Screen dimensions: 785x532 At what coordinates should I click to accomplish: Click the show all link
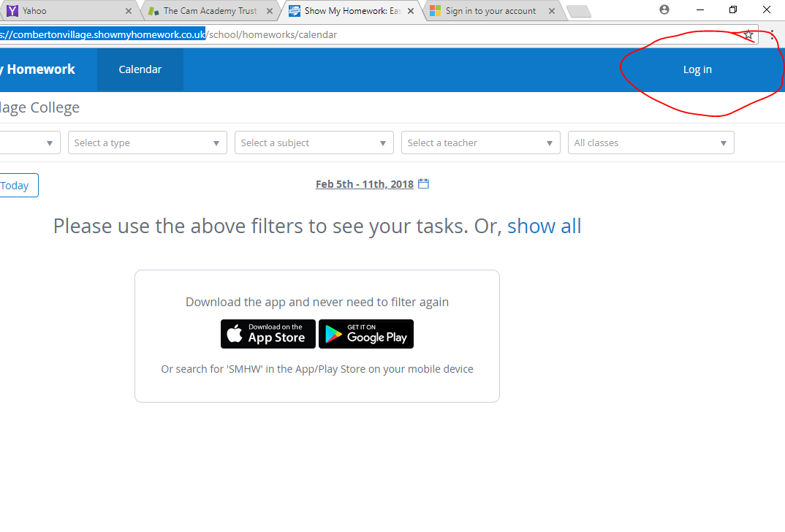coord(545,227)
